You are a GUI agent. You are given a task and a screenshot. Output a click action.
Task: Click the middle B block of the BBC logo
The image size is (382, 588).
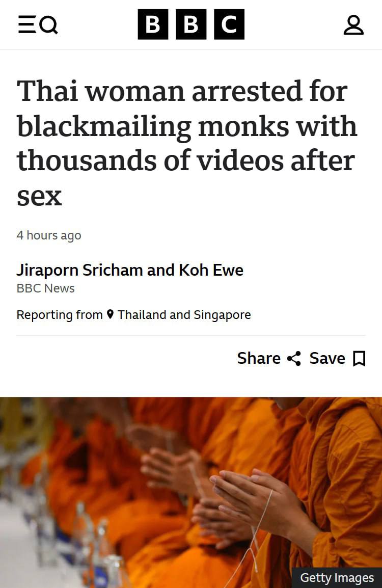coord(191,24)
